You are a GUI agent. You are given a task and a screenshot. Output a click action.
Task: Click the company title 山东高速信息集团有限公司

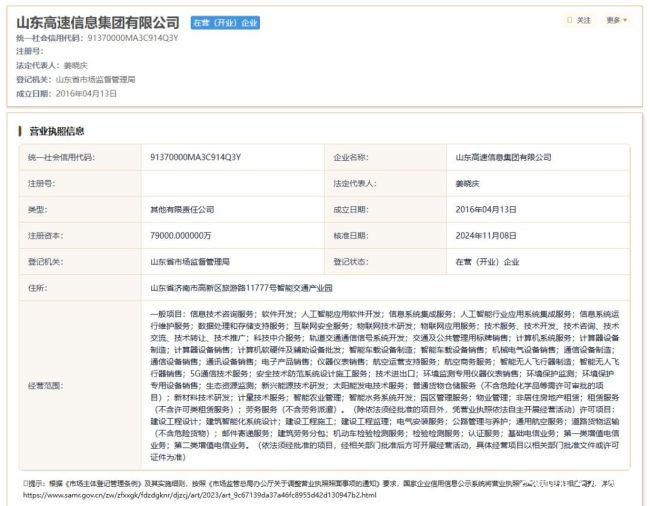coord(98,22)
